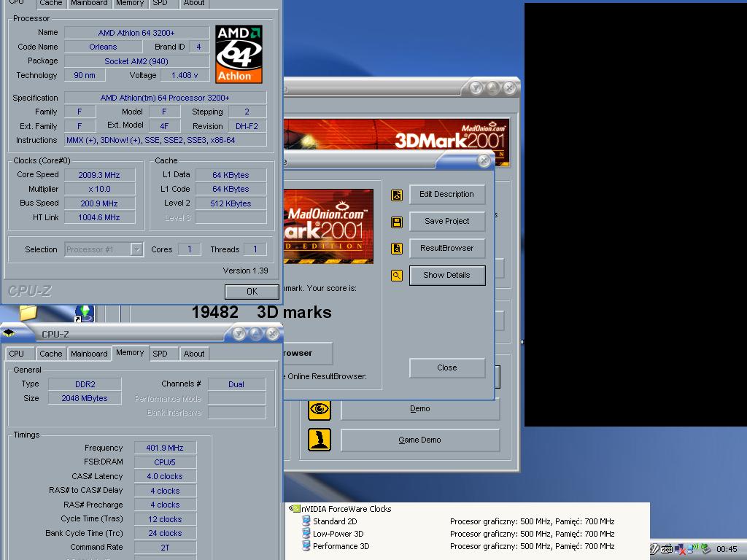Screen dimensions: 747x560
Task: Click the wireless network tray icon
Action: [692, 549]
